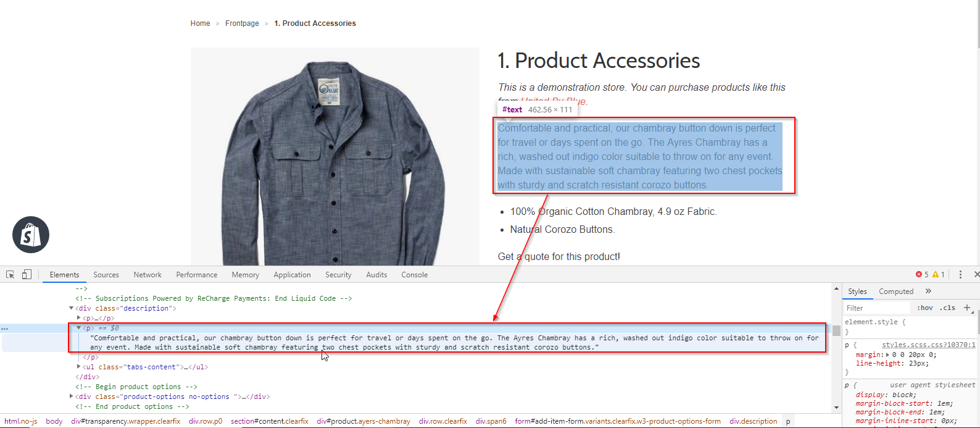Select the 'End product options' comment line

[x=132, y=406]
